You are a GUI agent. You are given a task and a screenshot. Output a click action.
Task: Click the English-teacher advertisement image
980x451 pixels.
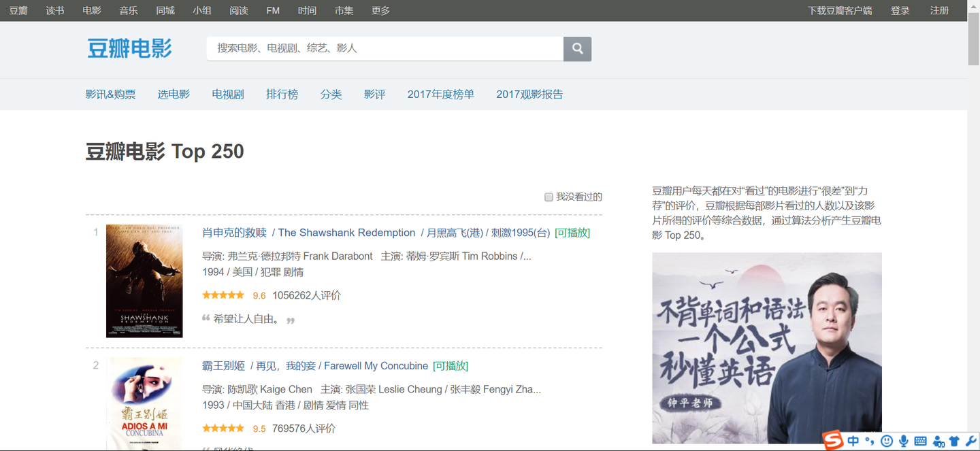tap(767, 348)
